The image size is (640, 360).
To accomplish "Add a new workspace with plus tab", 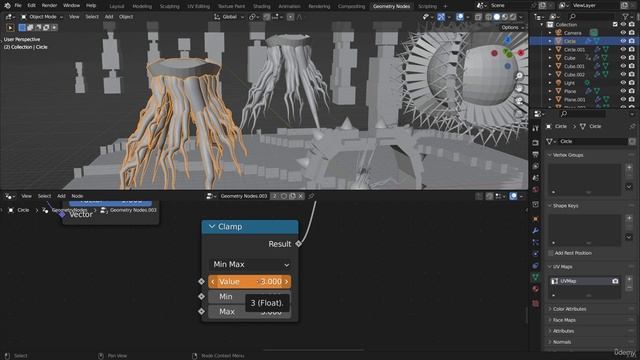I will (x=445, y=7).
